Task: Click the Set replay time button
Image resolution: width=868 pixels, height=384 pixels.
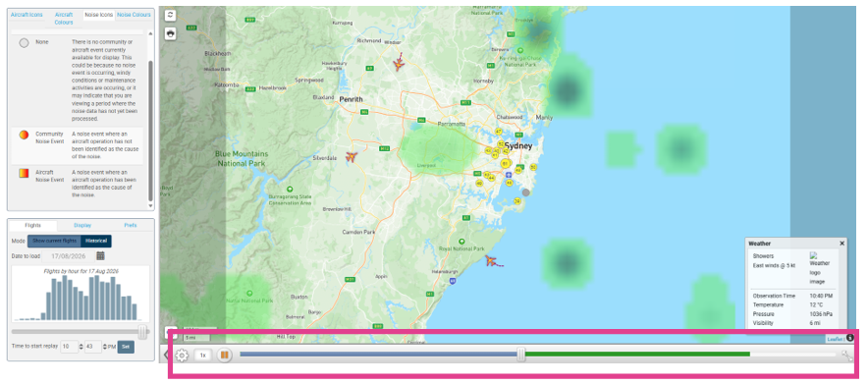Action: tap(126, 347)
